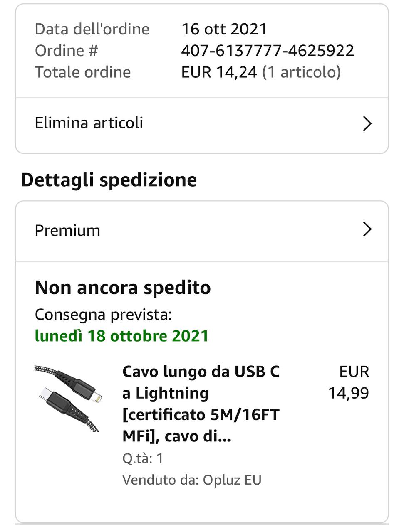Select the EUR 14,24 order total
The height and width of the screenshot is (532, 404).
pos(219,72)
